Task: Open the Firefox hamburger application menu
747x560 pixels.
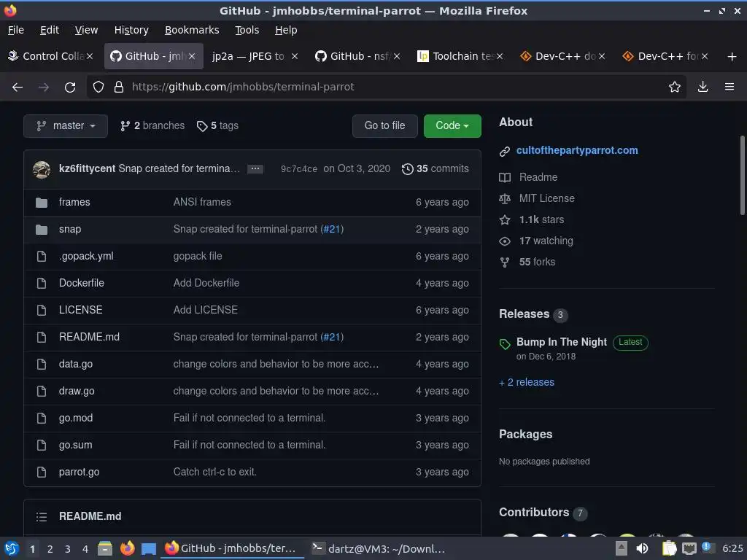Action: point(729,87)
